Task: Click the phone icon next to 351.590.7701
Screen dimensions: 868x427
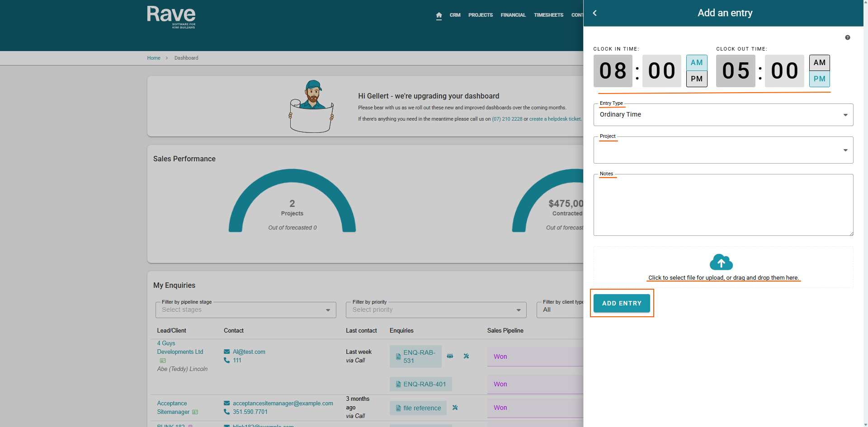Action: (x=226, y=412)
